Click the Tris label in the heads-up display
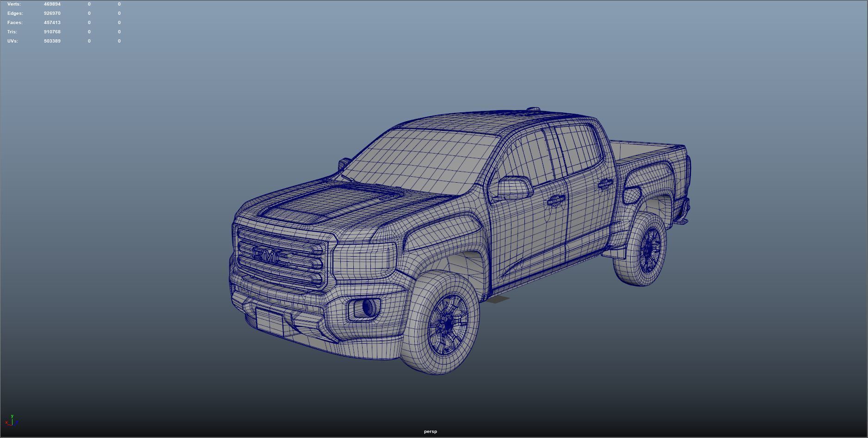 click(x=12, y=32)
